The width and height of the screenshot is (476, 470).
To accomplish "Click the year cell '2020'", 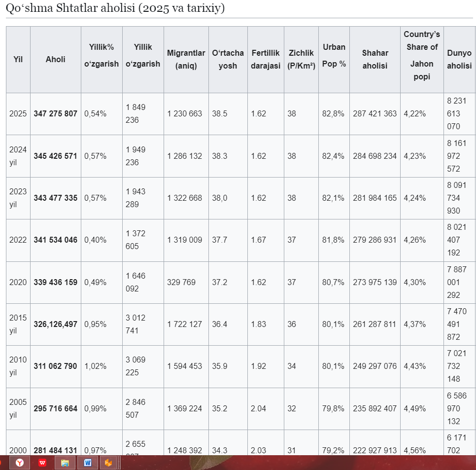I will [x=18, y=282].
